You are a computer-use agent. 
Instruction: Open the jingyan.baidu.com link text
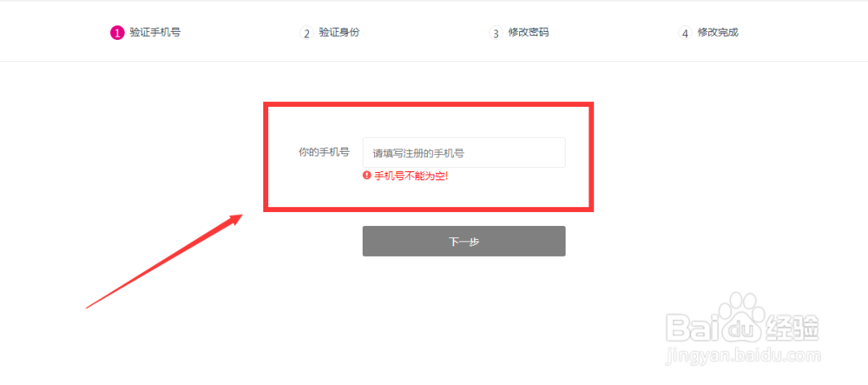(744, 355)
